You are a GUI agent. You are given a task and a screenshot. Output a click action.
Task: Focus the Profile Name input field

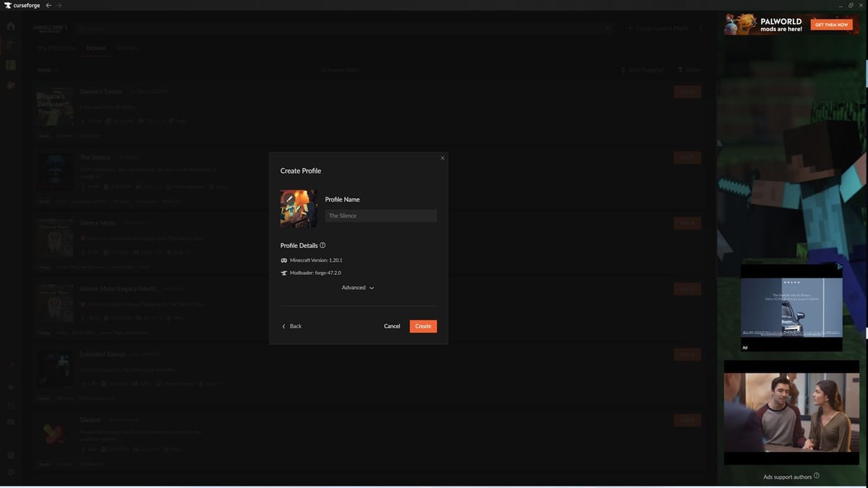tap(380, 215)
